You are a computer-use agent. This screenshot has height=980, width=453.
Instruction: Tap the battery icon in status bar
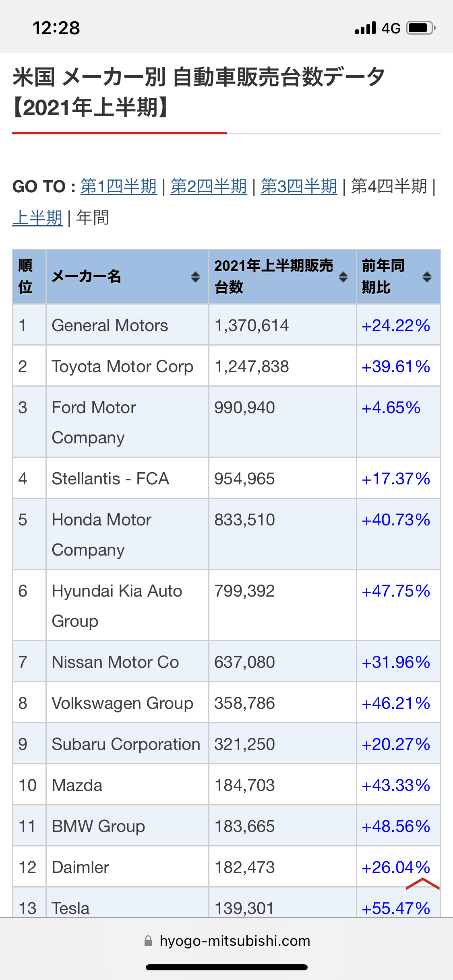click(421, 28)
